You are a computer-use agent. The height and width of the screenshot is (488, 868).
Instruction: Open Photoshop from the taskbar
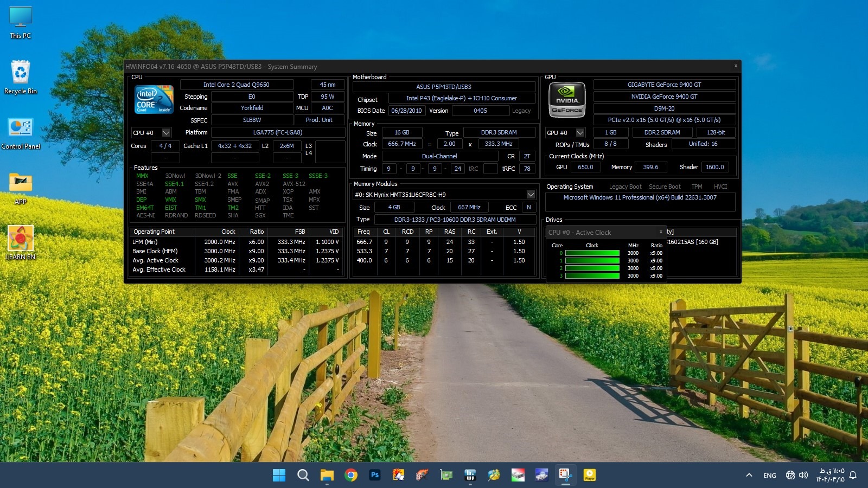[x=374, y=476]
